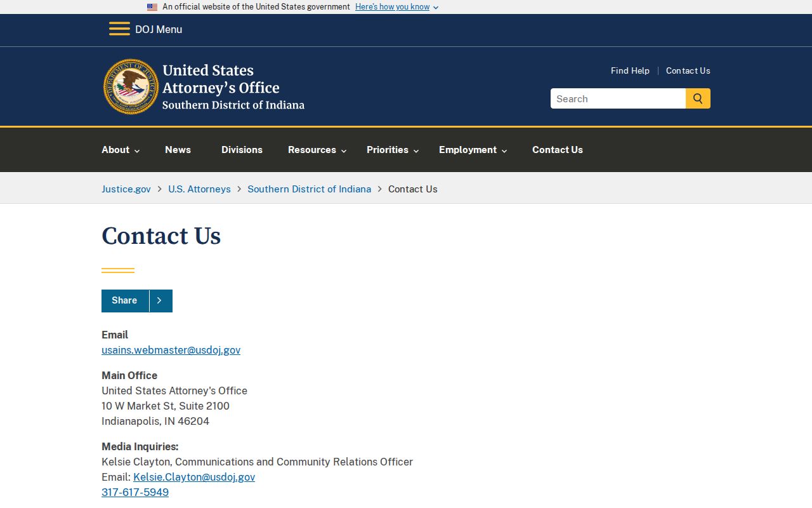Click the US flag icon in banner
The width and height of the screenshot is (812, 508).
152,7
